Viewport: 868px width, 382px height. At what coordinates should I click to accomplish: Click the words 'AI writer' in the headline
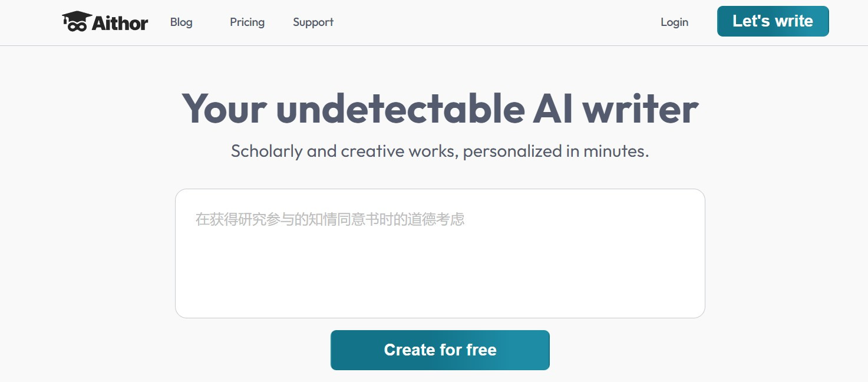(x=615, y=108)
